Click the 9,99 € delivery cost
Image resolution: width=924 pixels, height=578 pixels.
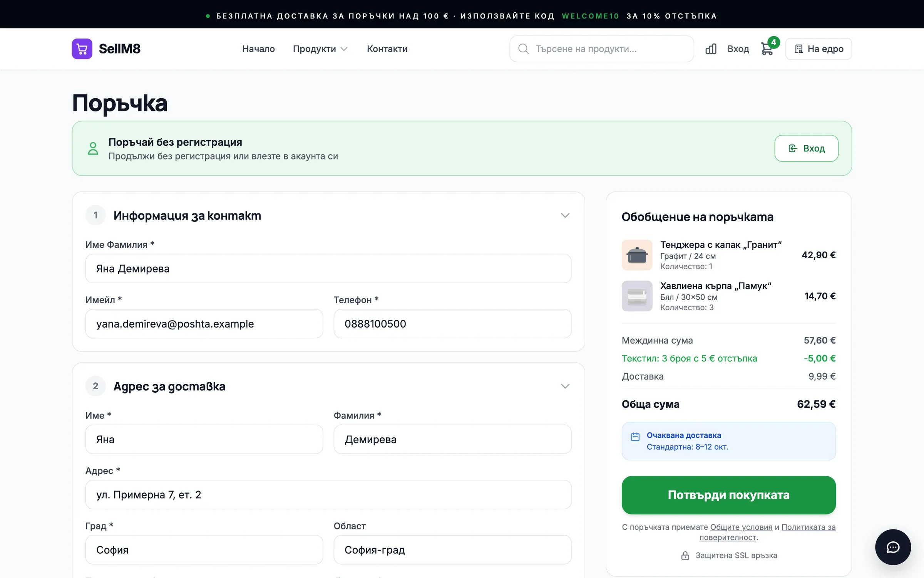pyautogui.click(x=822, y=376)
